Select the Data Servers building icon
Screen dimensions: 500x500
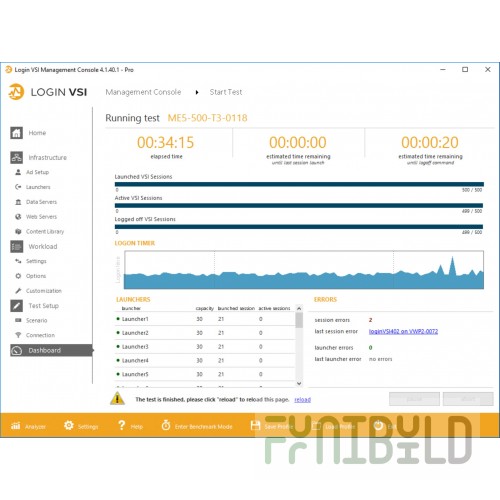tap(18, 202)
